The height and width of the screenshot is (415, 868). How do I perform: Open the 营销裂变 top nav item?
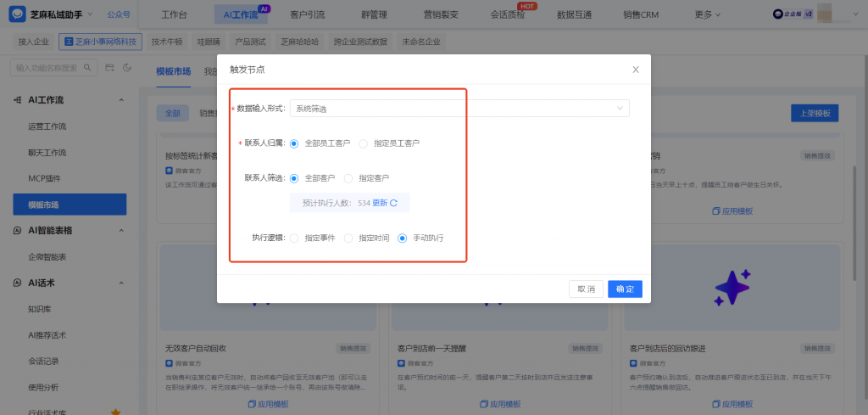point(441,15)
